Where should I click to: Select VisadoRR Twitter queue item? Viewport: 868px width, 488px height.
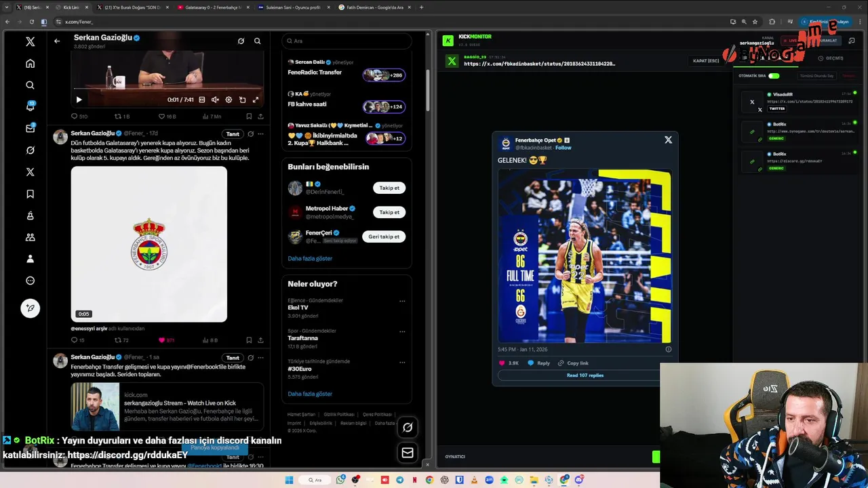pos(800,102)
